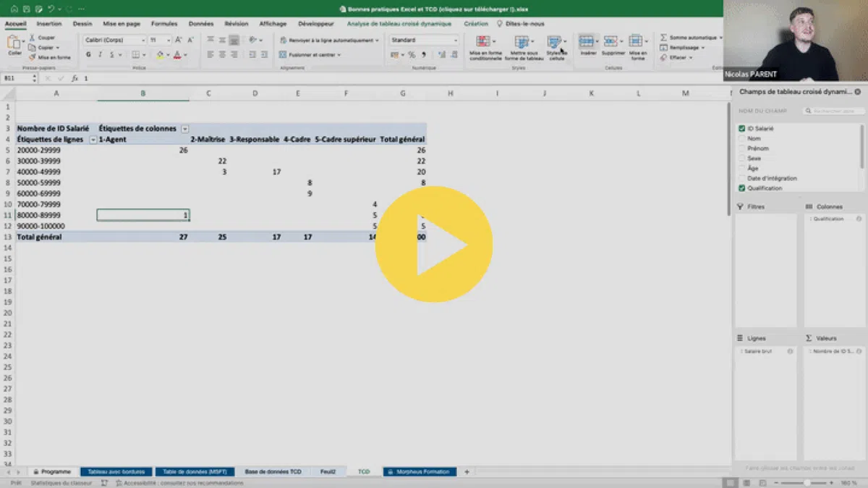Uncheck the Qualification field checkbox
The width and height of the screenshot is (868, 488).
click(741, 188)
